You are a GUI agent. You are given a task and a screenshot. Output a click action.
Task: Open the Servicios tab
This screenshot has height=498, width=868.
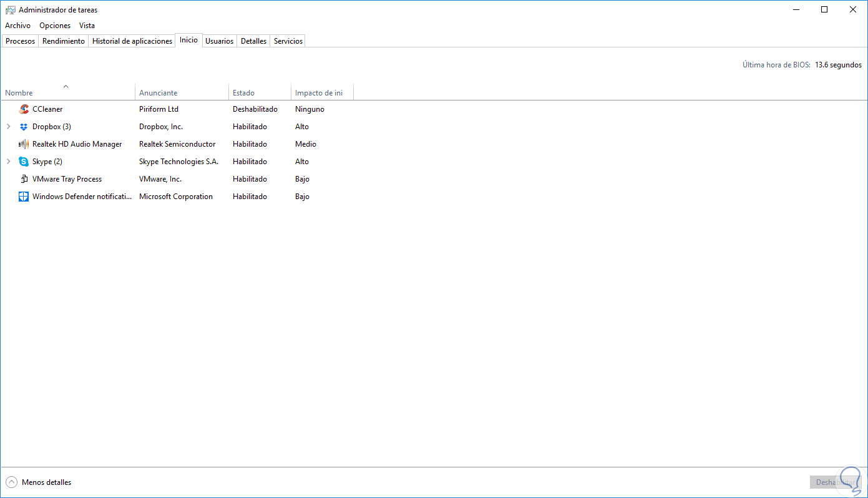click(288, 41)
